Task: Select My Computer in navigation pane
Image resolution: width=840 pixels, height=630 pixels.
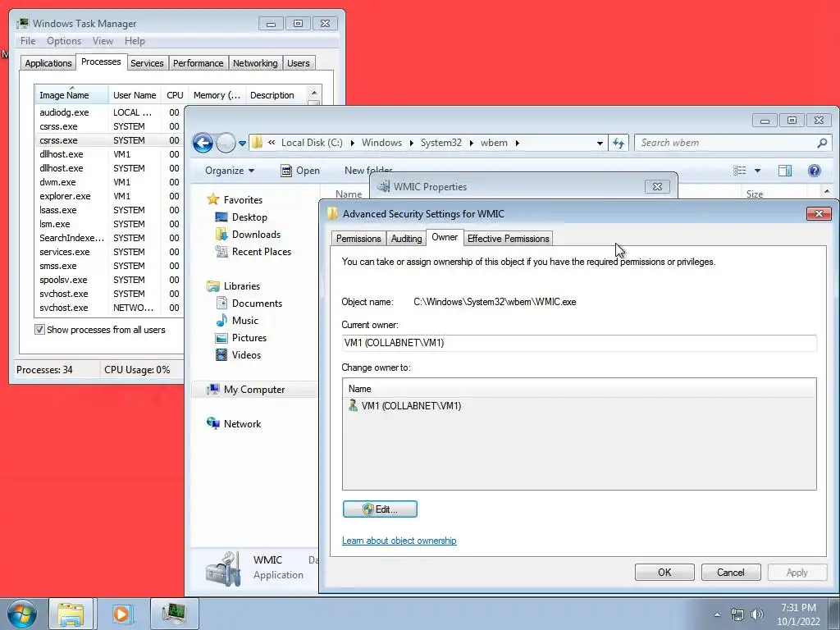Action: coord(254,390)
